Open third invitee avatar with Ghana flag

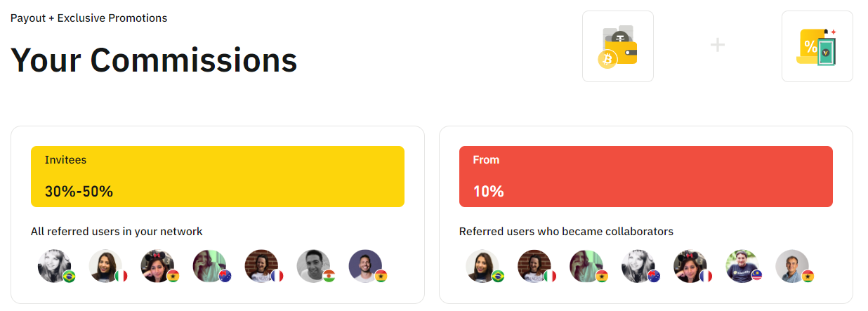click(159, 266)
